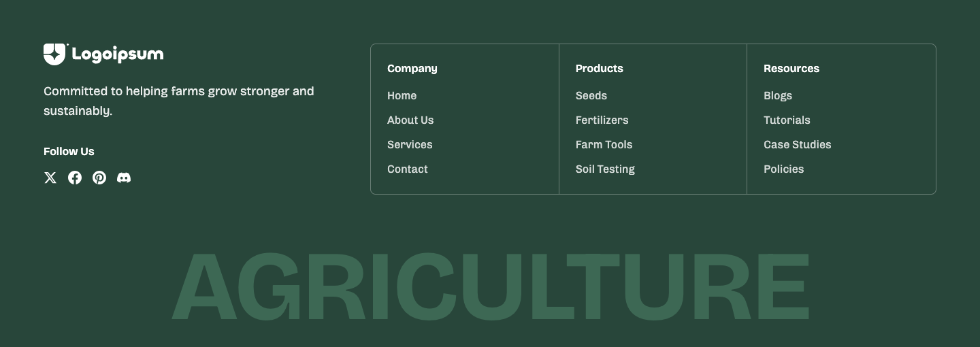
Task: Open the X (Twitter) social icon
Action: tap(50, 178)
